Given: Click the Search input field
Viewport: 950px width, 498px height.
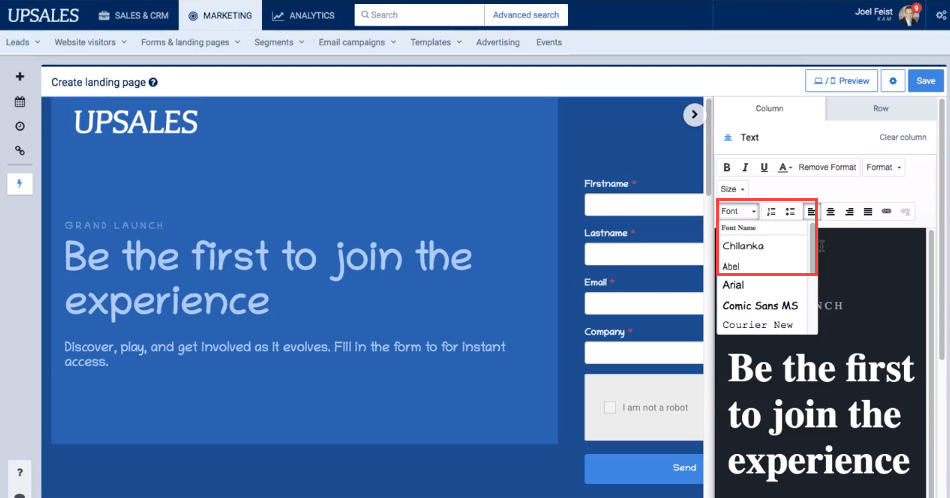Looking at the screenshot, I should tap(419, 15).
